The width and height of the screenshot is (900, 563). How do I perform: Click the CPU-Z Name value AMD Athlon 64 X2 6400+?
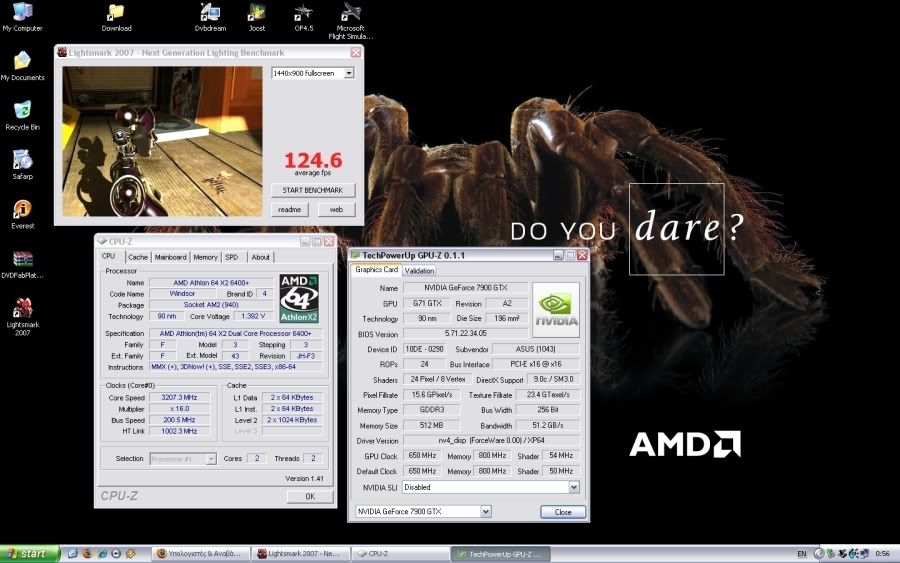point(211,282)
